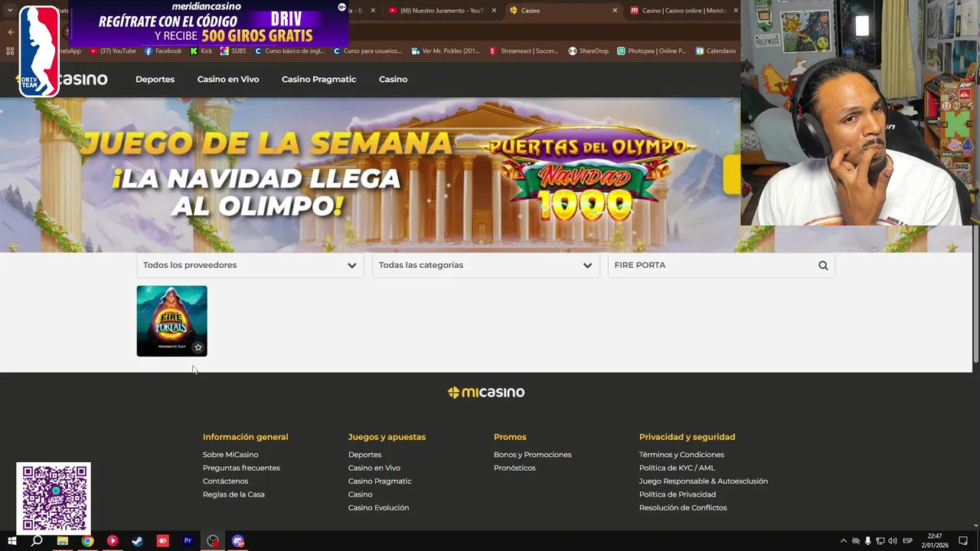Click the Juego de la Semana banner
This screenshot has width=980, height=551.
[x=370, y=174]
